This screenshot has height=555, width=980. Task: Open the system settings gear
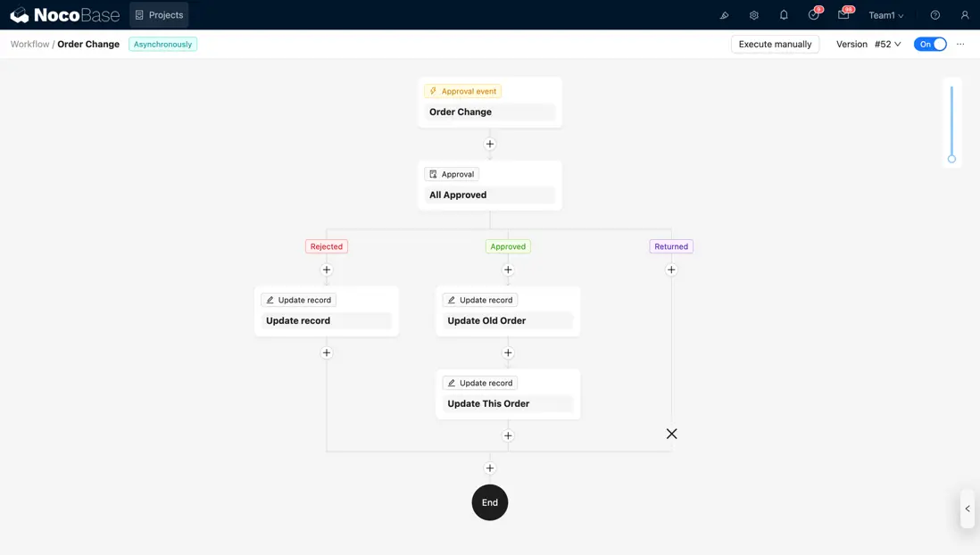point(753,14)
